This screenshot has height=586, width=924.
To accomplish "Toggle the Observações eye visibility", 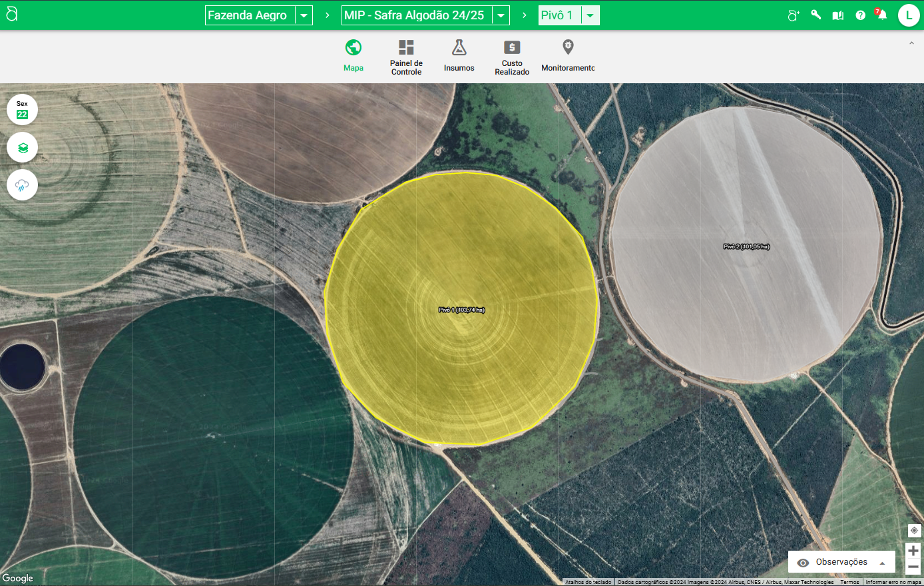I will coord(804,563).
